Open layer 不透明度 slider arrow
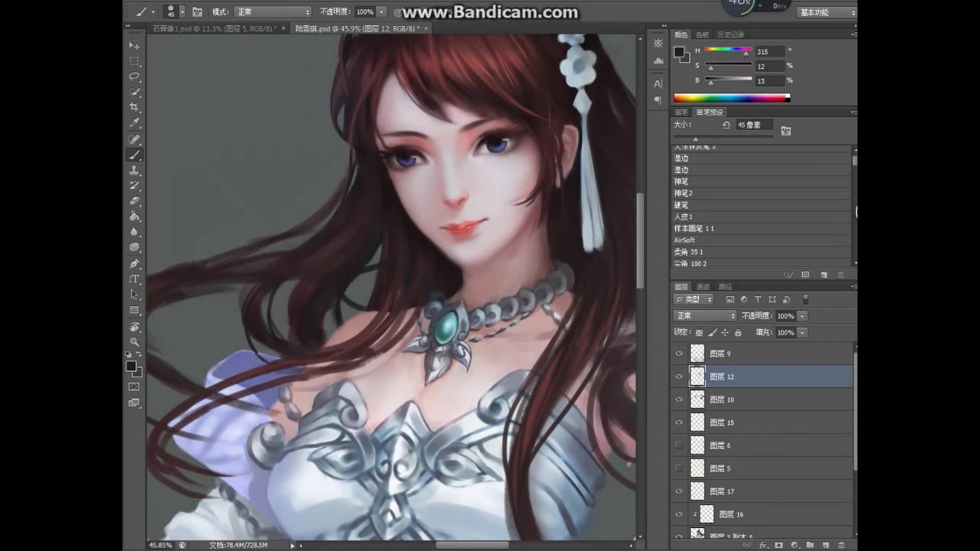The image size is (980, 551). (x=802, y=316)
